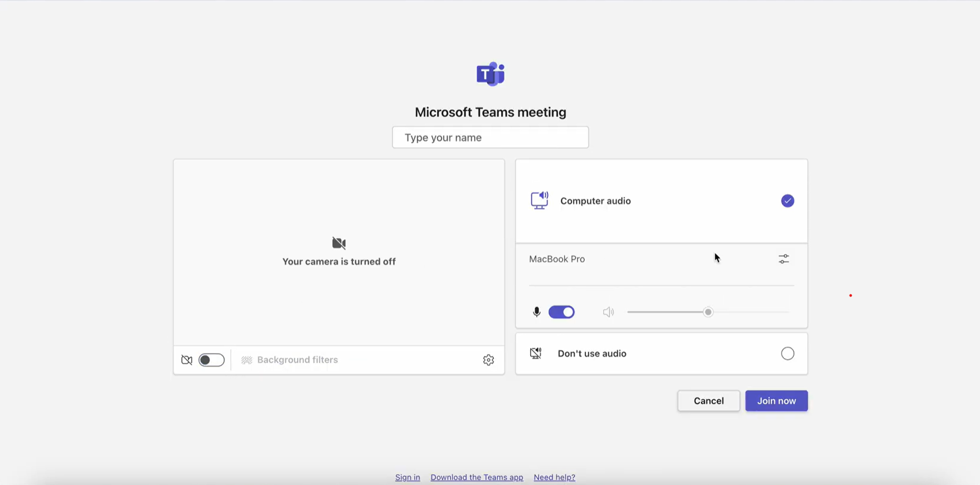Turn on the camera toggle
The image size is (980, 485).
(211, 360)
